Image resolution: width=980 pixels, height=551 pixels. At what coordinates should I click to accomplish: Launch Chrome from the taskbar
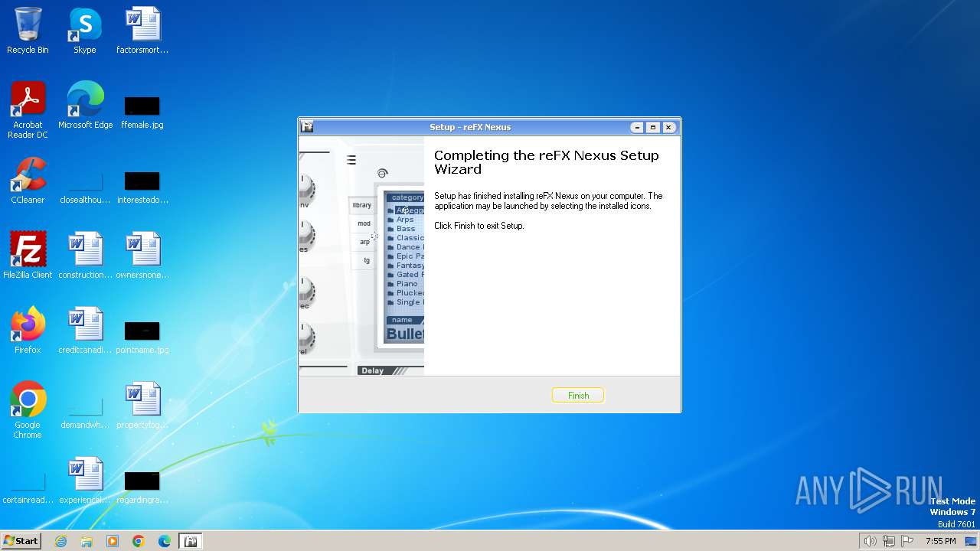point(139,541)
